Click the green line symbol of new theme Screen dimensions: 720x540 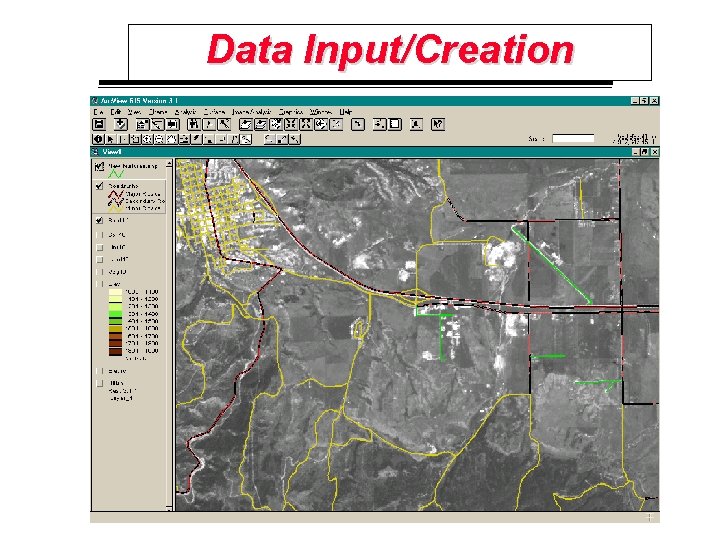click(x=116, y=174)
